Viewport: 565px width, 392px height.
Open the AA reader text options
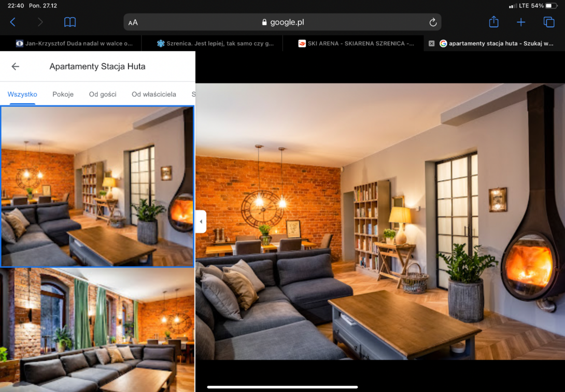[133, 23]
